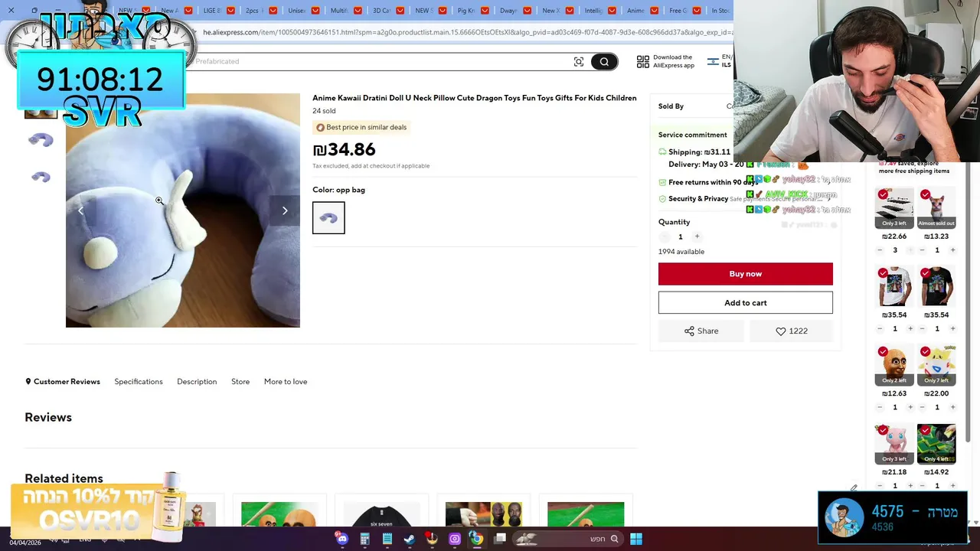Open the purple camera app in taskbar

click(455, 539)
